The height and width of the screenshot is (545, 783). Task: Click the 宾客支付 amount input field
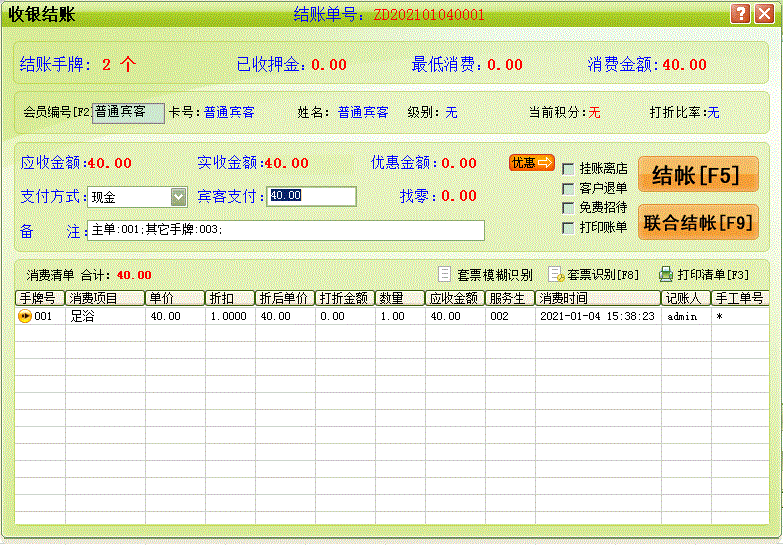click(x=311, y=196)
